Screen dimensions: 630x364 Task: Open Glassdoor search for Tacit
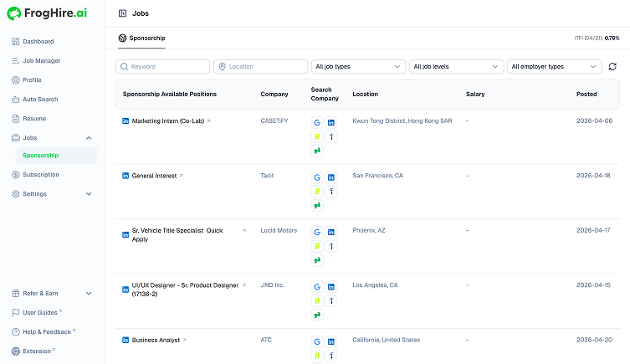coord(317,205)
